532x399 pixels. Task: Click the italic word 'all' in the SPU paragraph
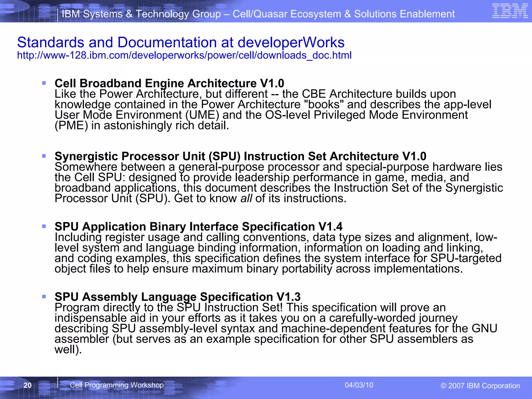246,198
